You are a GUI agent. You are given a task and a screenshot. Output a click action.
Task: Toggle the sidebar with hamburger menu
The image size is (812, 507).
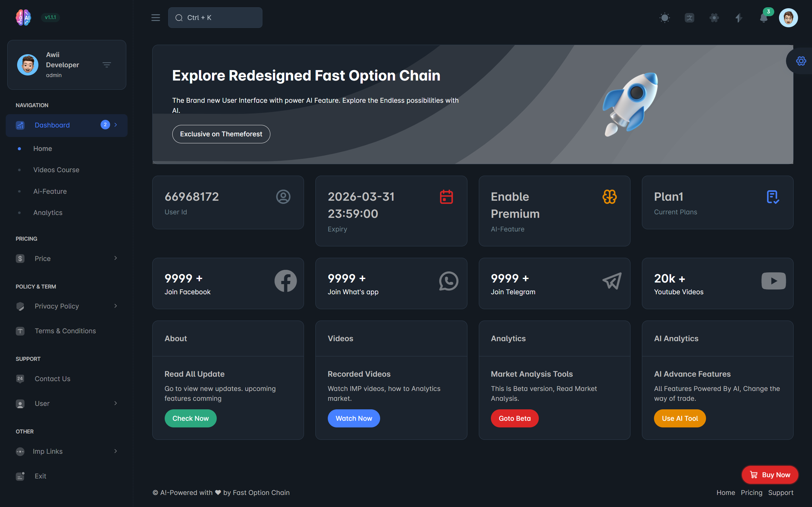156,18
